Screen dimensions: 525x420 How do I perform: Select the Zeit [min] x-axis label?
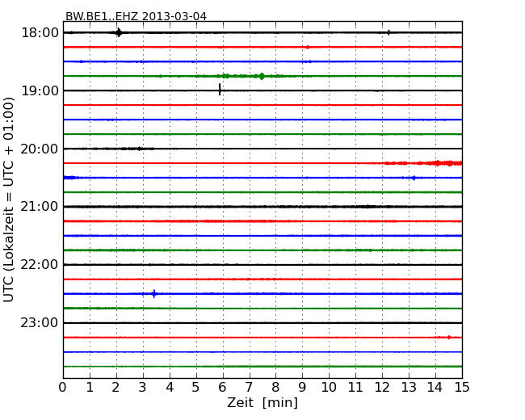262,402
